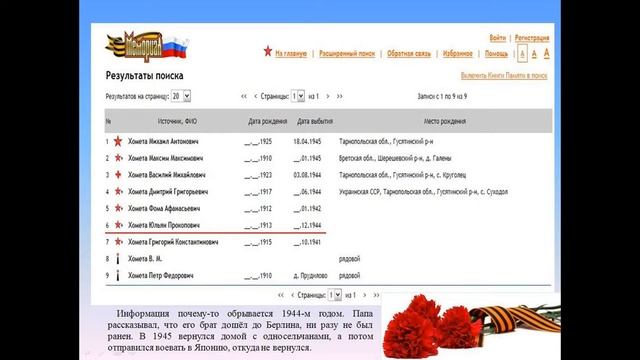Click the star icon for Хомета Дмитрий Григорьевич
Viewport: 640px width, 360px height.
click(118, 191)
